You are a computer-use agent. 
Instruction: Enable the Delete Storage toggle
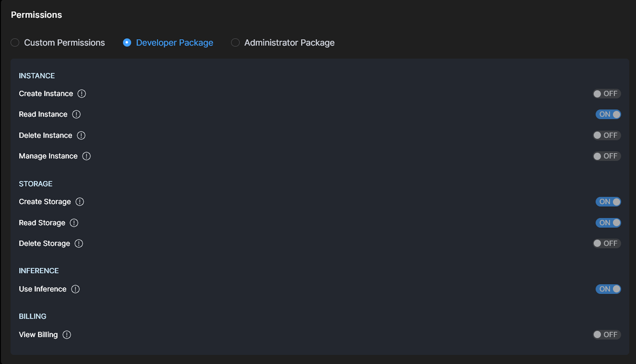[x=607, y=244]
